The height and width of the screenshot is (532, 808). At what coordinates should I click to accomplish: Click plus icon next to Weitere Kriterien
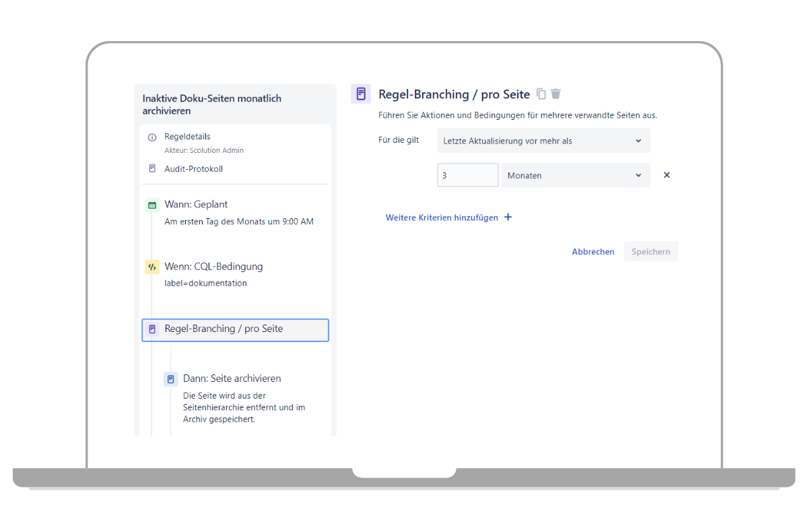508,218
